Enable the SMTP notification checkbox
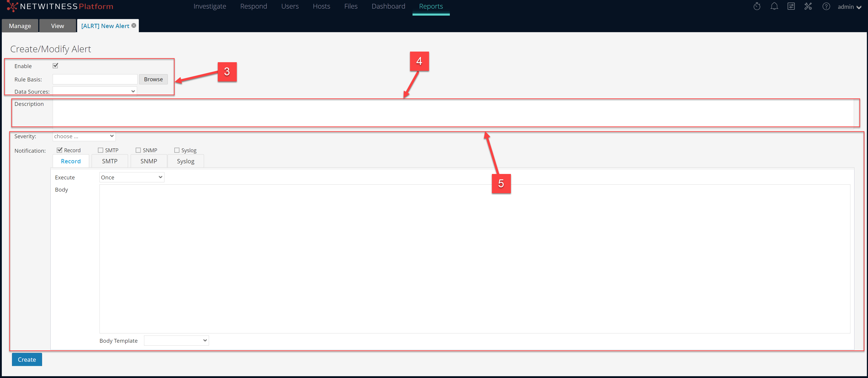Viewport: 868px width, 378px height. (100, 150)
